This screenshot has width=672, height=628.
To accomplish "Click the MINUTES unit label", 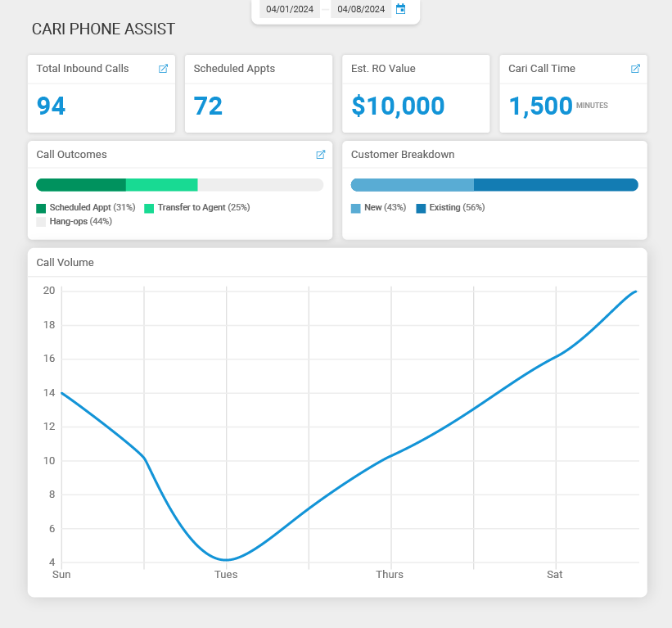I will click(592, 106).
